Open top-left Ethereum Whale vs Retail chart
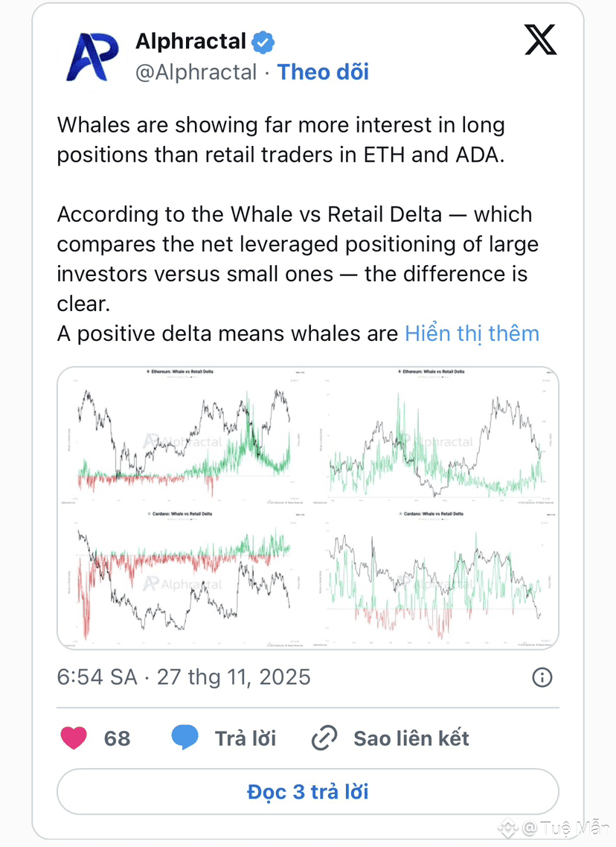This screenshot has width=616, height=847. [x=184, y=435]
